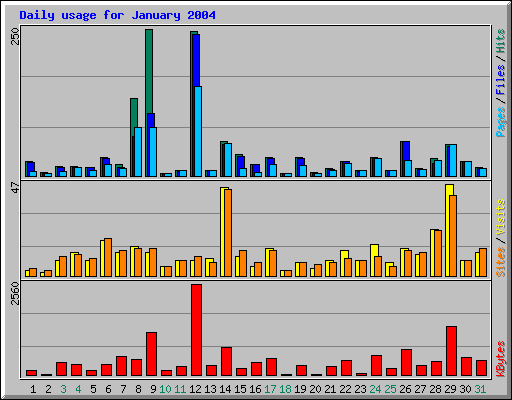512x400 pixels.
Task: Click green weekend day 10 label
Action: [x=165, y=389]
